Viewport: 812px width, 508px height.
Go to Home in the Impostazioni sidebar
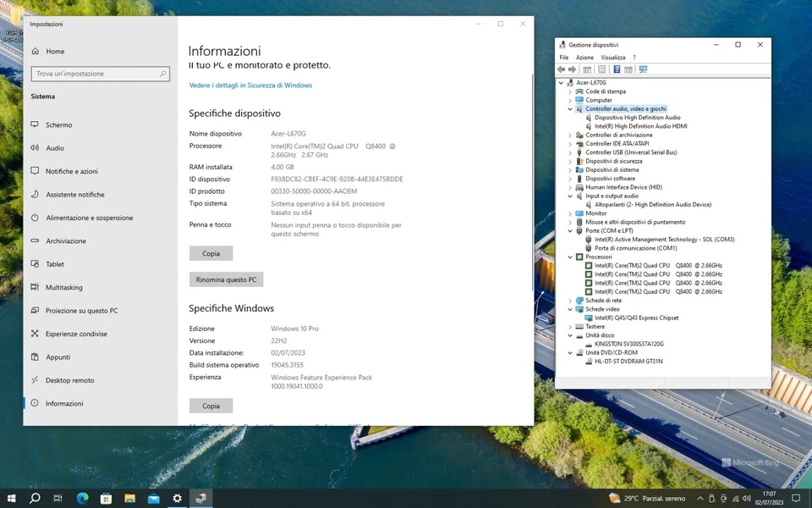click(55, 52)
